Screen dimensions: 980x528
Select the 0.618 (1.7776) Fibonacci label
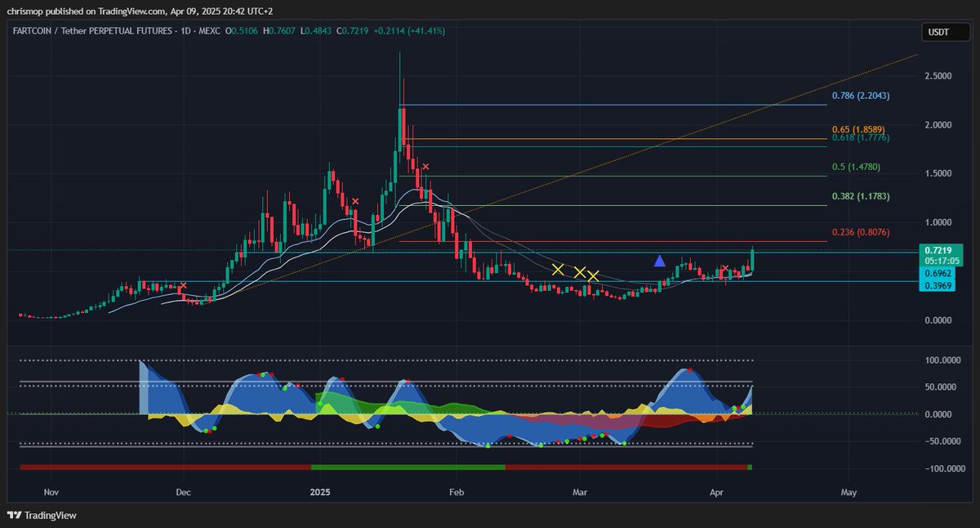[860, 138]
